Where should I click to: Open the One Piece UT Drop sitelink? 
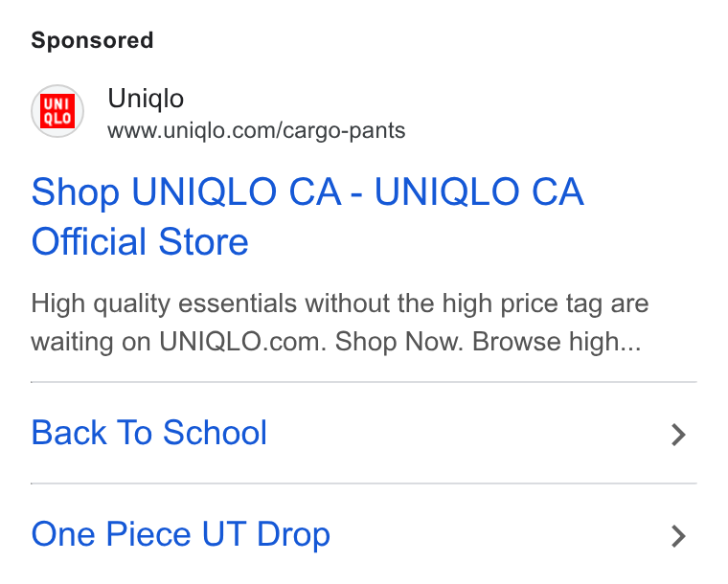181,534
